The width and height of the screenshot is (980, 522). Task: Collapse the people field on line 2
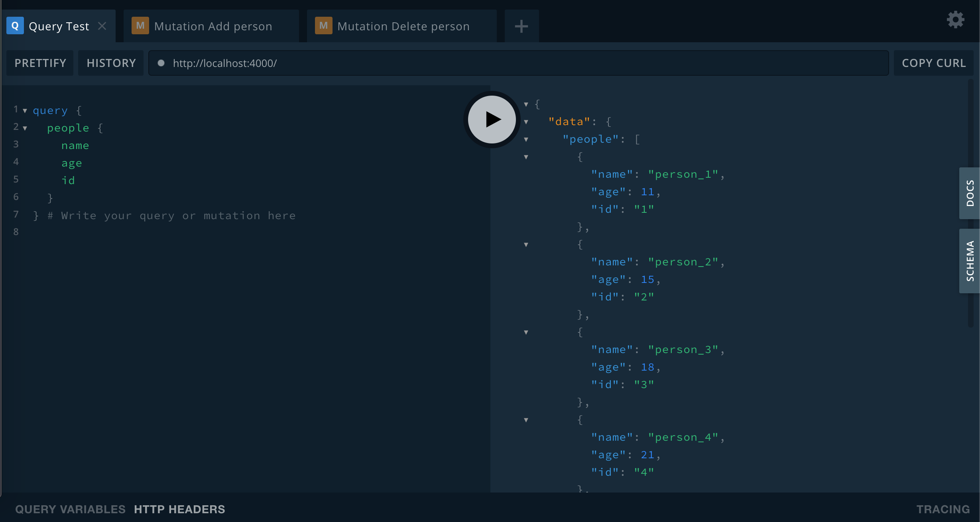(25, 128)
